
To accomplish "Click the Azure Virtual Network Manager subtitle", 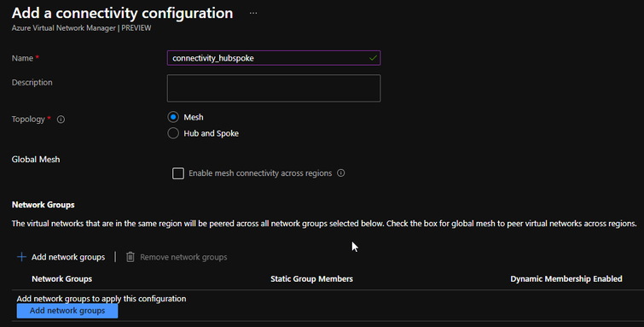I will 81,28.
